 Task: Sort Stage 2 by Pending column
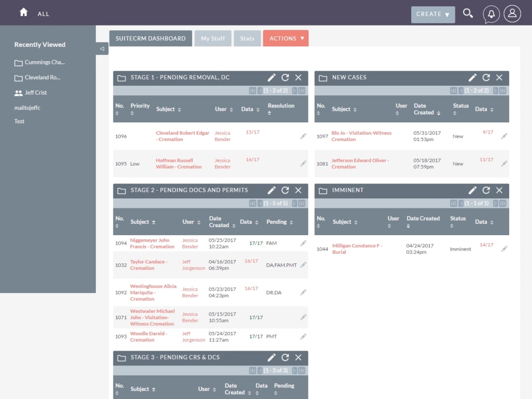pos(280,222)
